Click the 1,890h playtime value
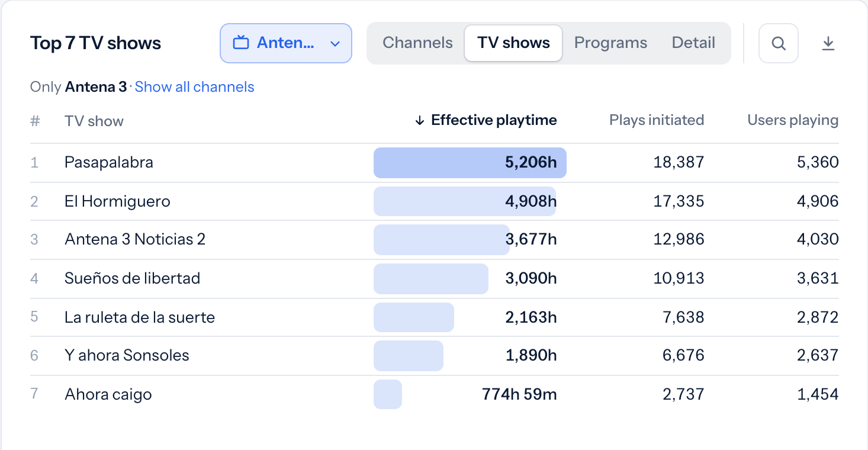Image resolution: width=868 pixels, height=450 pixels. point(531,355)
